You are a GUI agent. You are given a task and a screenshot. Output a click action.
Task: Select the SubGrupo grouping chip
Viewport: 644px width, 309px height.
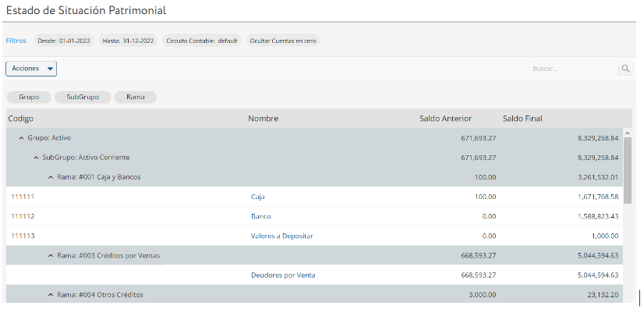click(83, 98)
